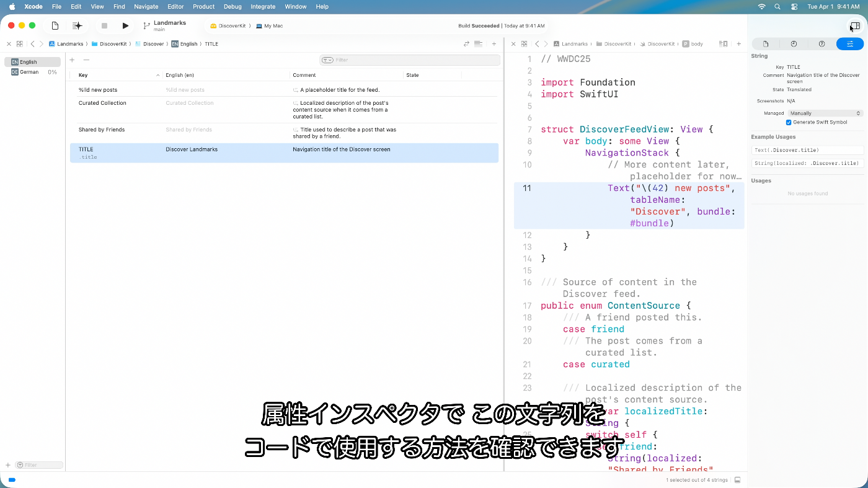This screenshot has height=488, width=868.
Task: Run the DiscoverKit scheme
Action: point(125,25)
